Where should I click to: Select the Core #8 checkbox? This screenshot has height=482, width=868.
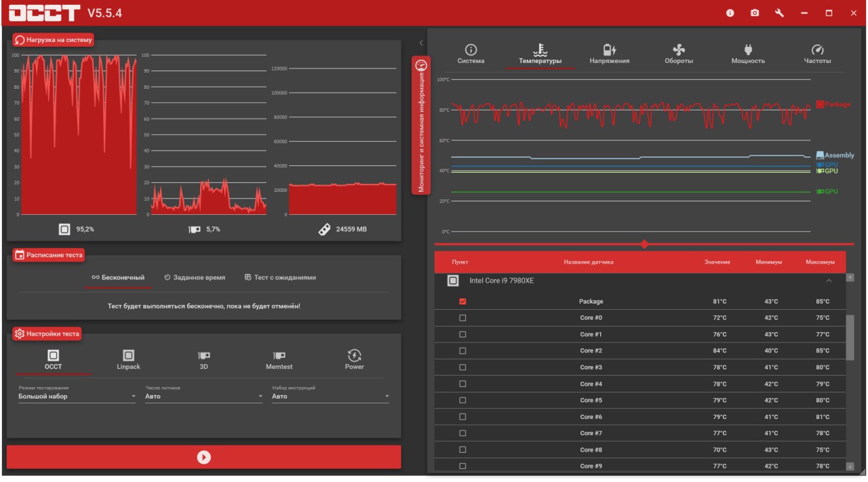462,449
